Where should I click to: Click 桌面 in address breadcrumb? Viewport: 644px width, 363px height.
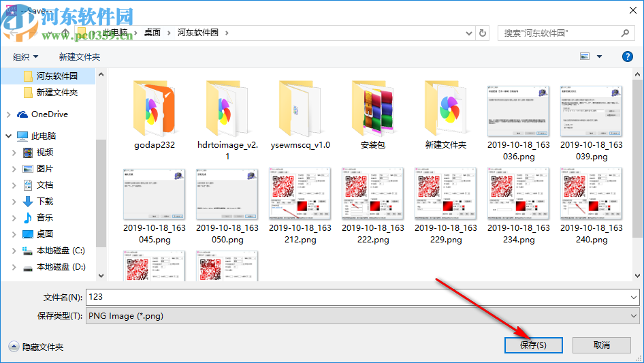pyautogui.click(x=152, y=33)
